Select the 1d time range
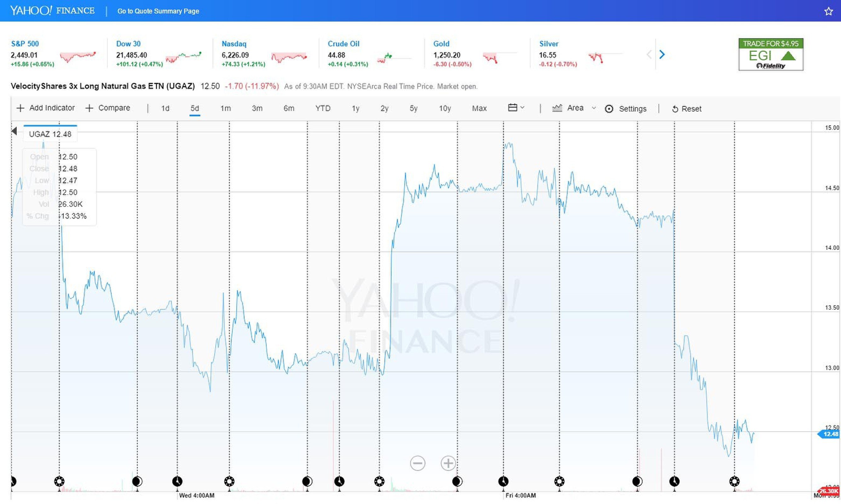The image size is (841, 504). 165,108
